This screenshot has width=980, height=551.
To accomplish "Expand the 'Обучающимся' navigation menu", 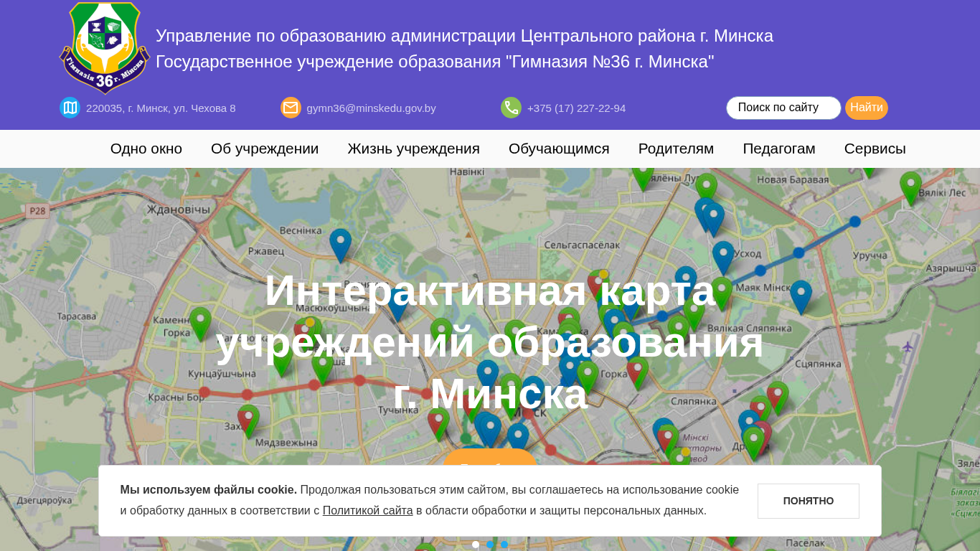I will (559, 149).
